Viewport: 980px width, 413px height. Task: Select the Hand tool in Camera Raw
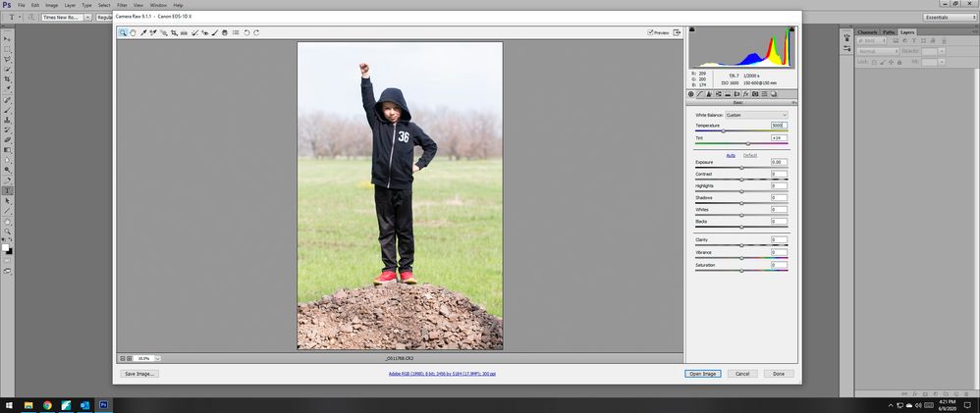coord(133,32)
